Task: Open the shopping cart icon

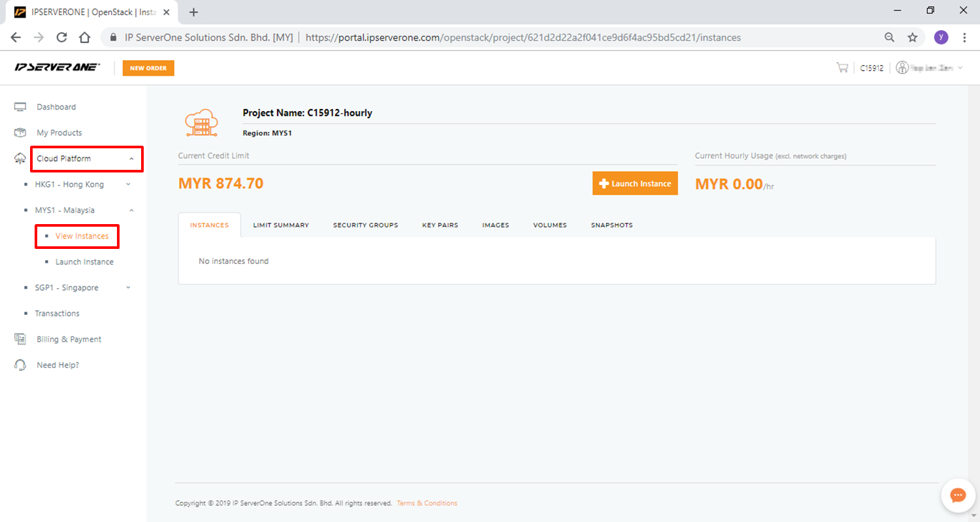Action: pos(842,67)
